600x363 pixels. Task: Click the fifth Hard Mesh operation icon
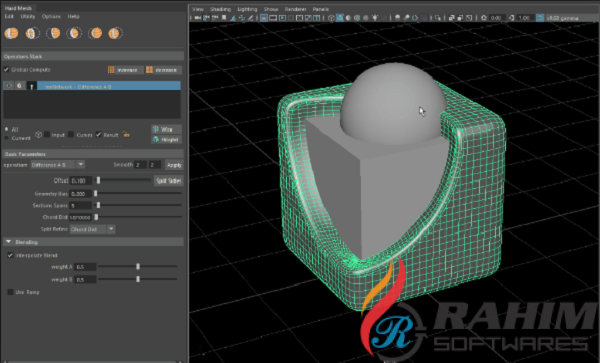coord(95,33)
